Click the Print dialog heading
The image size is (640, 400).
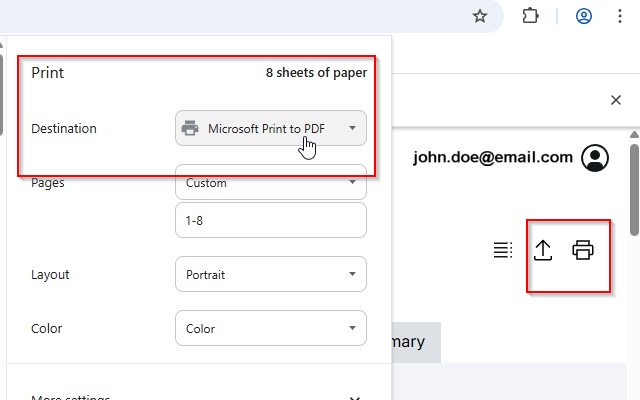[x=48, y=72]
